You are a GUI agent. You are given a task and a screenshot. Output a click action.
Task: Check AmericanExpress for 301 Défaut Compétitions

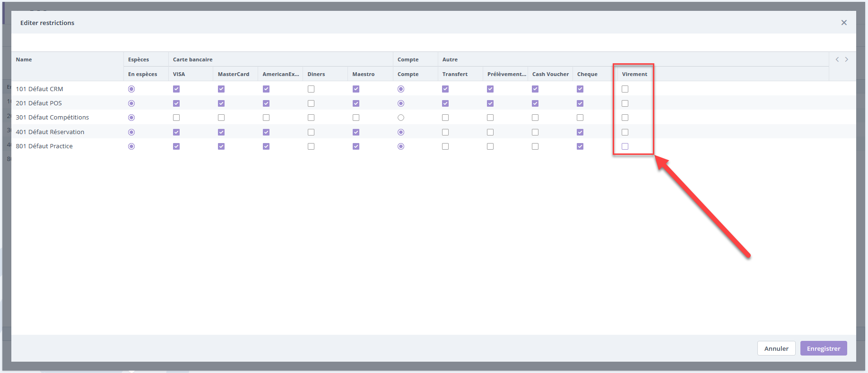click(x=266, y=118)
